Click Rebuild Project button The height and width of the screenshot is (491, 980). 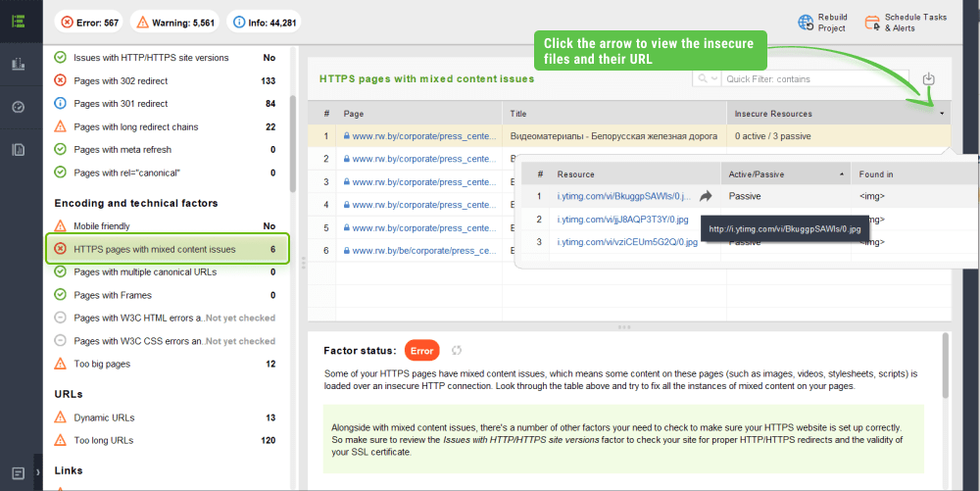click(823, 23)
